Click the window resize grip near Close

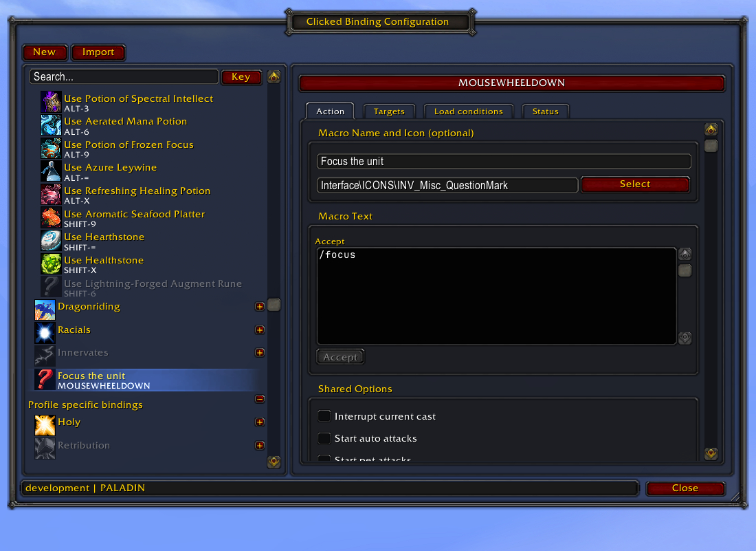(735, 497)
